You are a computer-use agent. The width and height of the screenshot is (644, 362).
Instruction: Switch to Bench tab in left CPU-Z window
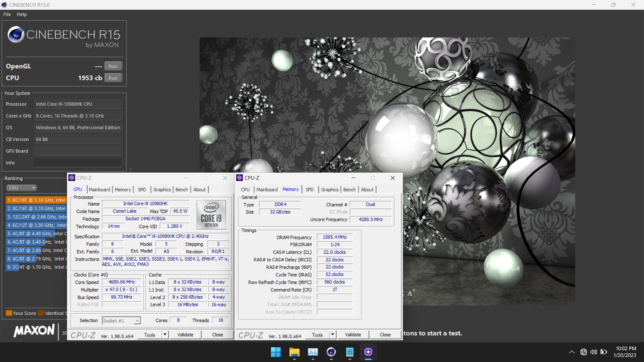point(182,189)
